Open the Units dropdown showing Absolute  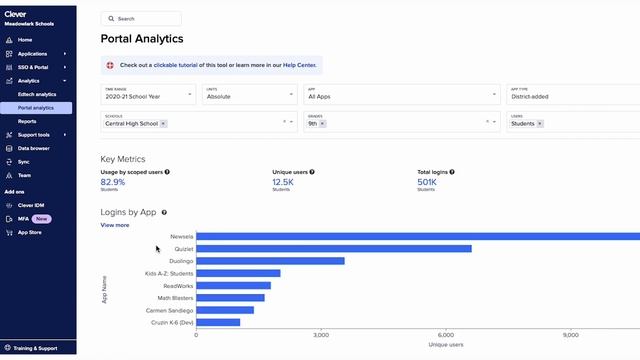coord(249,94)
